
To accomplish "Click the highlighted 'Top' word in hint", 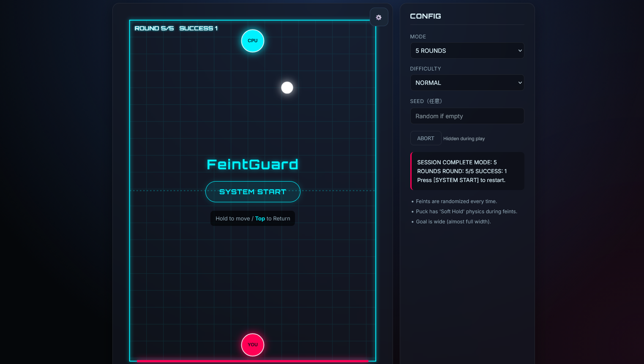I will coord(260,218).
